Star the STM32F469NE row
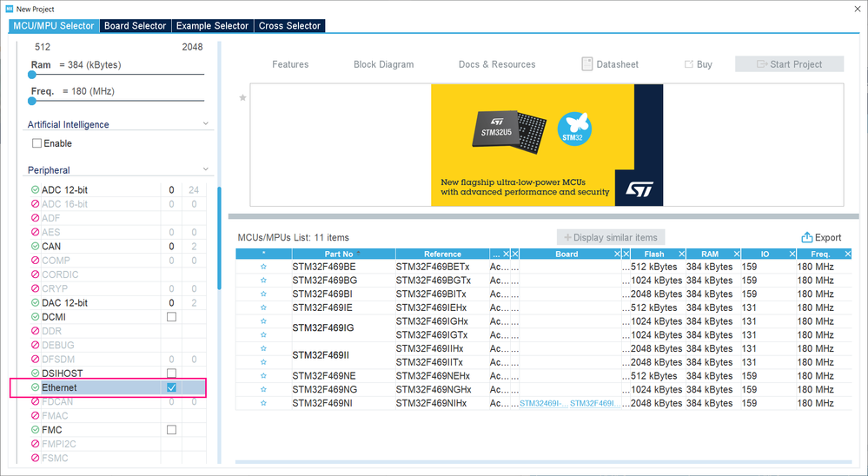This screenshot has width=868, height=476. click(x=263, y=376)
